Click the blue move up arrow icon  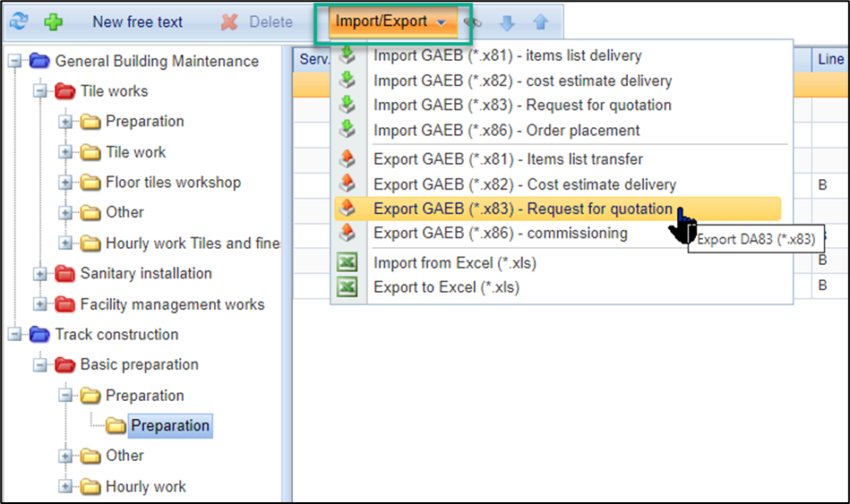pyautogui.click(x=539, y=22)
